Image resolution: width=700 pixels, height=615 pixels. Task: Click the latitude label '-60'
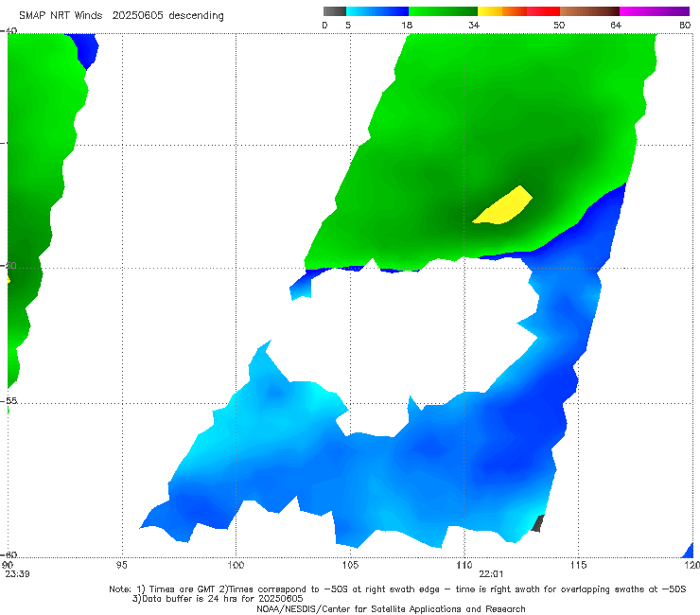[x=9, y=554]
